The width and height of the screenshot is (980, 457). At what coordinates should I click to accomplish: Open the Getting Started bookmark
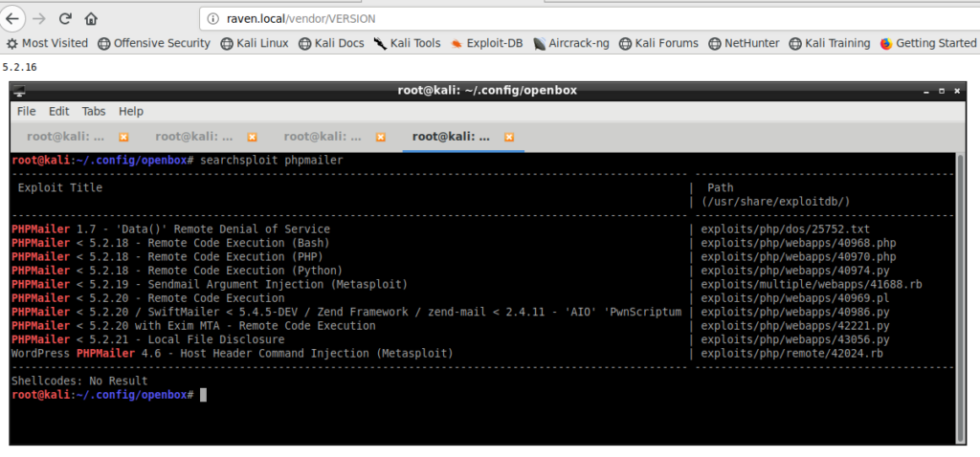coord(928,43)
